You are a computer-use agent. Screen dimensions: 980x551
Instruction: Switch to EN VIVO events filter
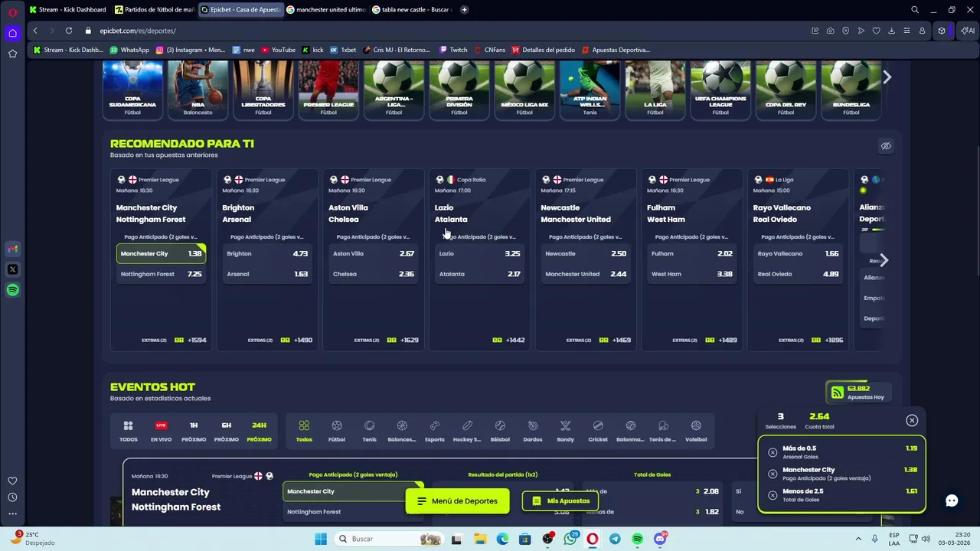pyautogui.click(x=161, y=430)
